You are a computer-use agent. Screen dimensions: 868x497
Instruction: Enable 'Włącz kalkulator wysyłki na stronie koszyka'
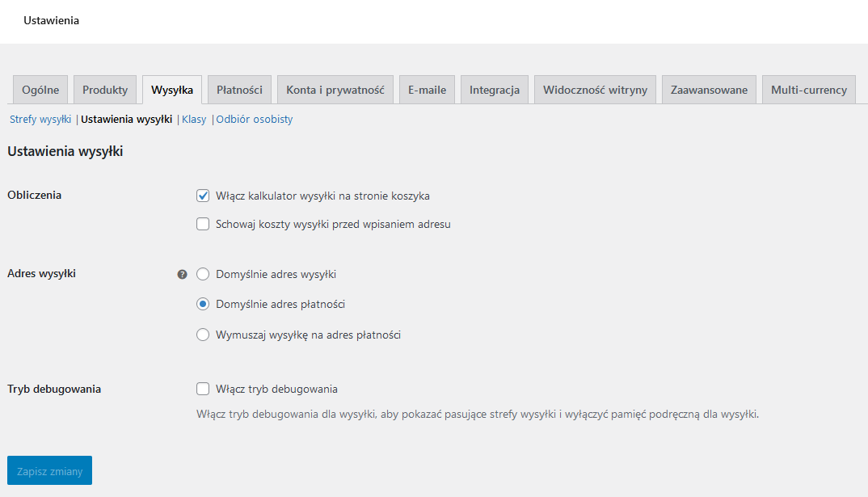click(x=203, y=196)
